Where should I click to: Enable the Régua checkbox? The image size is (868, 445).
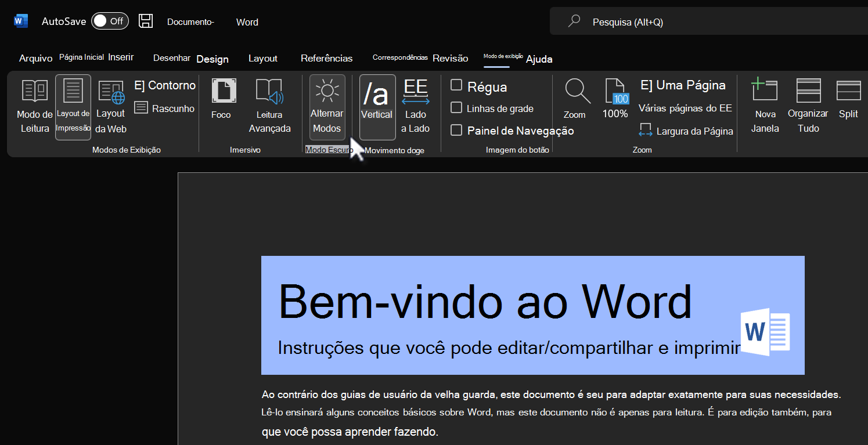456,85
